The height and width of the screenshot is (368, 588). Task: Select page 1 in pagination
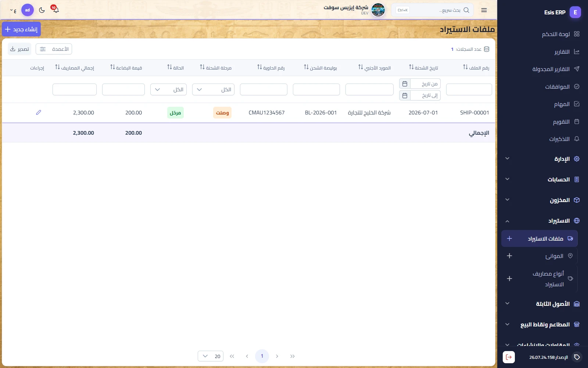coord(262,356)
